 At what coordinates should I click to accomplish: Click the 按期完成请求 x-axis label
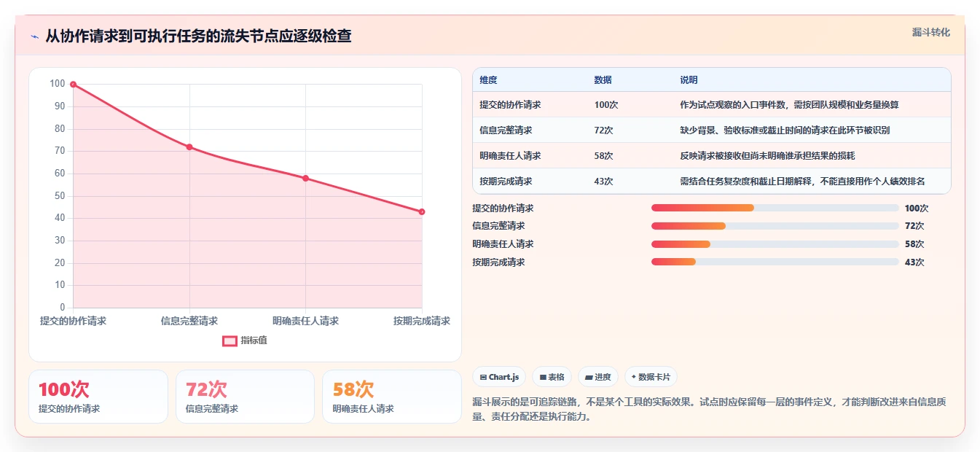click(x=422, y=321)
